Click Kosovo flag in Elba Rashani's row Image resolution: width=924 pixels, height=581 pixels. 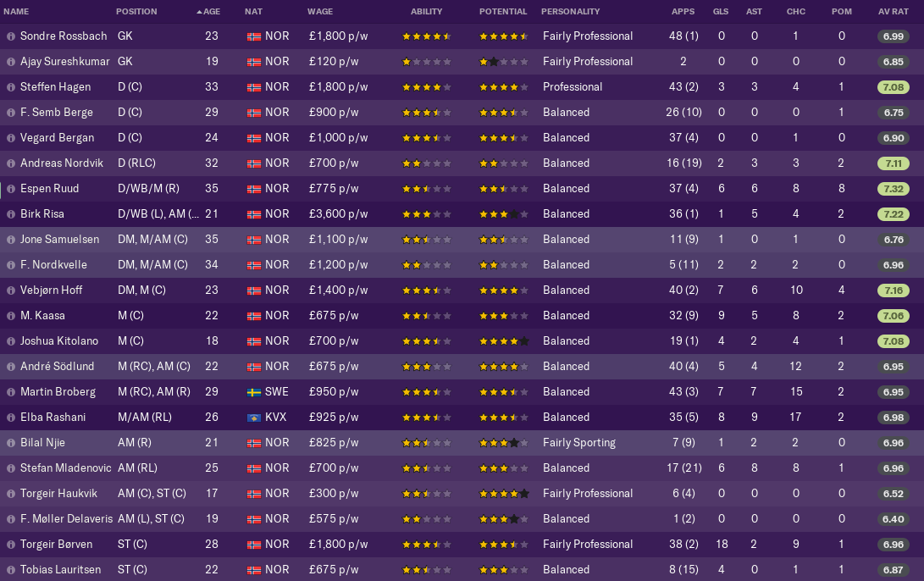tap(254, 418)
